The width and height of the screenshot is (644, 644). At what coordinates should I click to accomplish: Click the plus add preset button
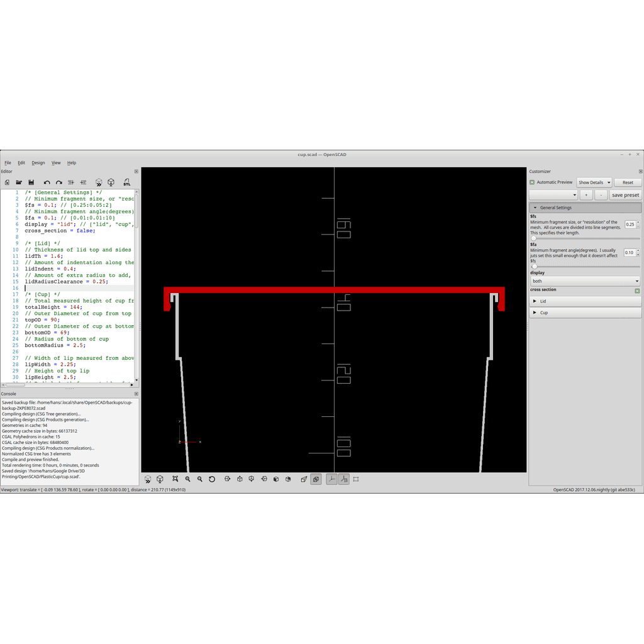pos(586,195)
